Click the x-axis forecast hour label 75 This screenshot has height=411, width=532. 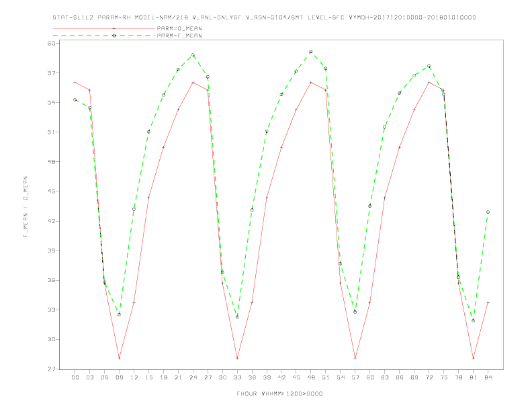[x=444, y=377]
